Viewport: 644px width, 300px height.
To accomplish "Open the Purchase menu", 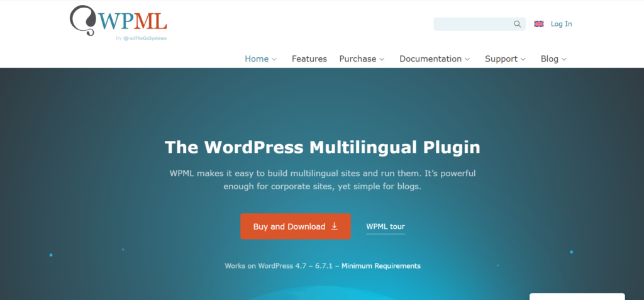I will point(358,58).
